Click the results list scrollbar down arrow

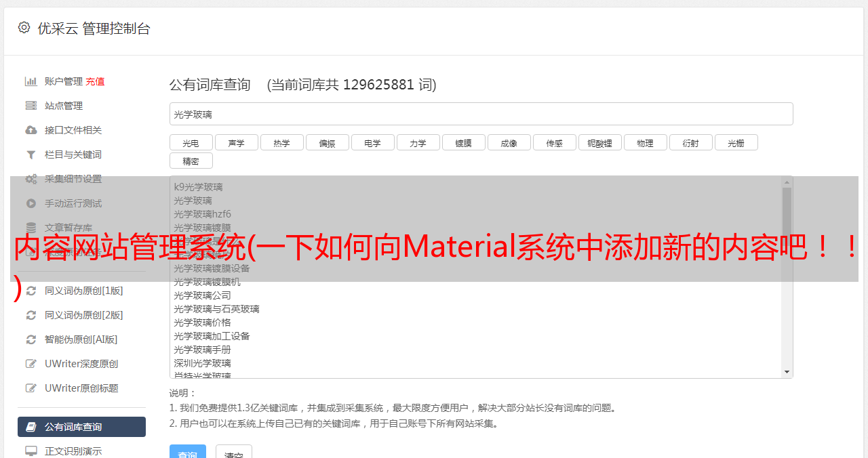[787, 372]
